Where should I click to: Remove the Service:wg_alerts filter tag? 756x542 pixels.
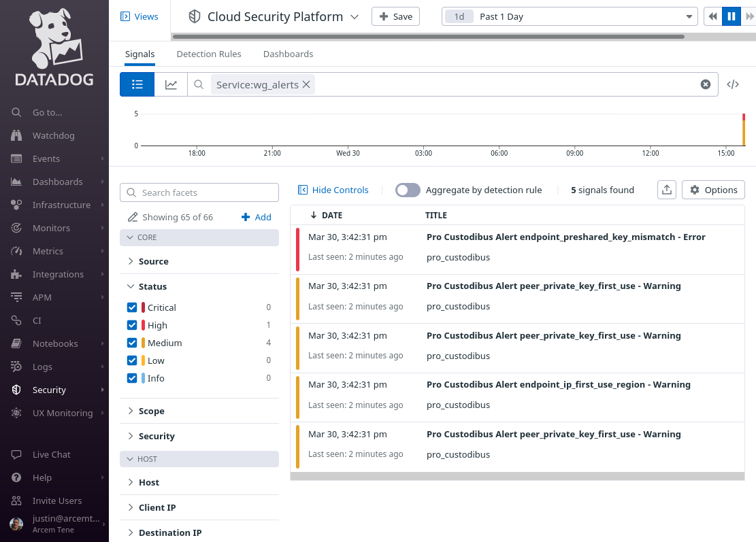coord(306,84)
